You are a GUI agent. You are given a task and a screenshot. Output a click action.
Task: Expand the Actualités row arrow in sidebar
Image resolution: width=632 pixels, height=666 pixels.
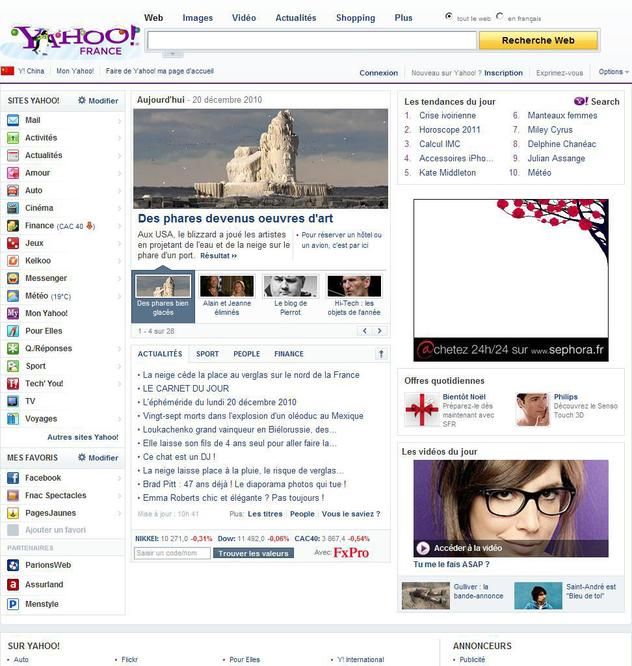[119, 155]
